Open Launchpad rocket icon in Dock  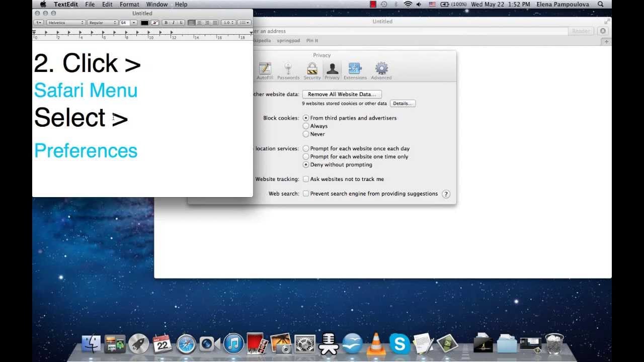pyautogui.click(x=138, y=344)
